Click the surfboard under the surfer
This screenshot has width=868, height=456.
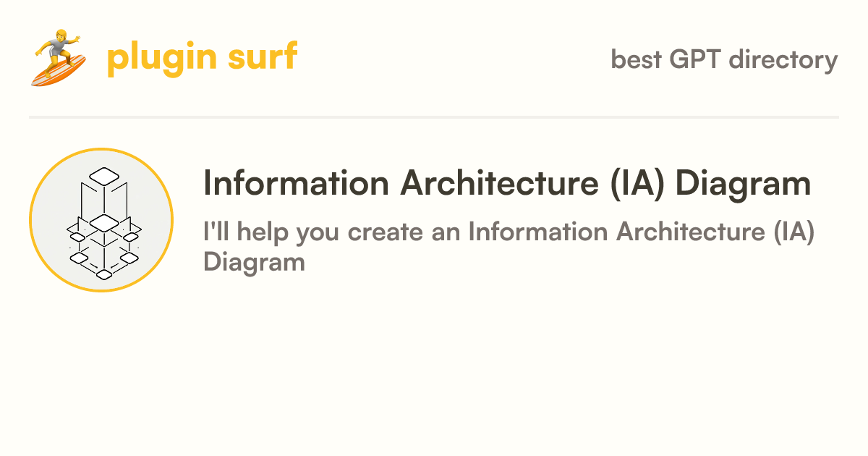click(58, 72)
